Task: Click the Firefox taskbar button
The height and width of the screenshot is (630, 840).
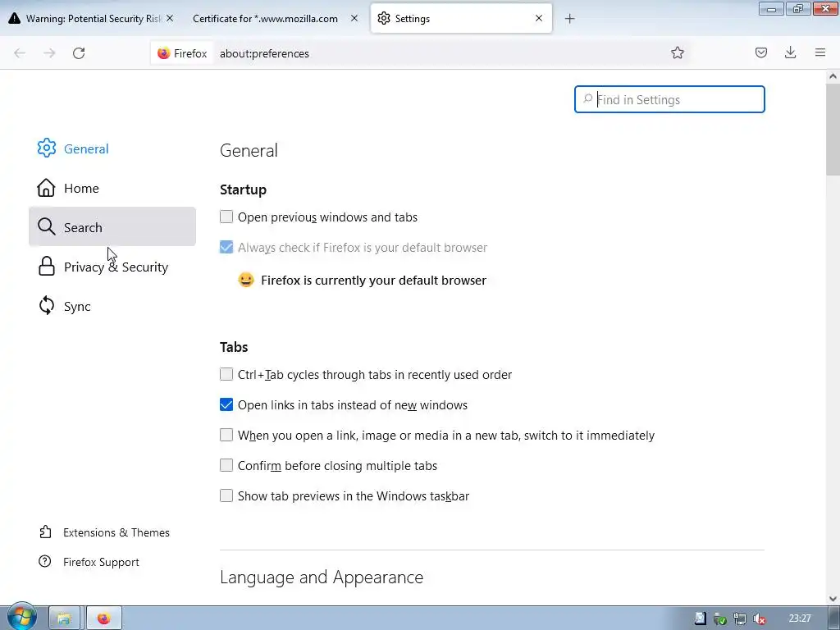Action: pos(104,619)
